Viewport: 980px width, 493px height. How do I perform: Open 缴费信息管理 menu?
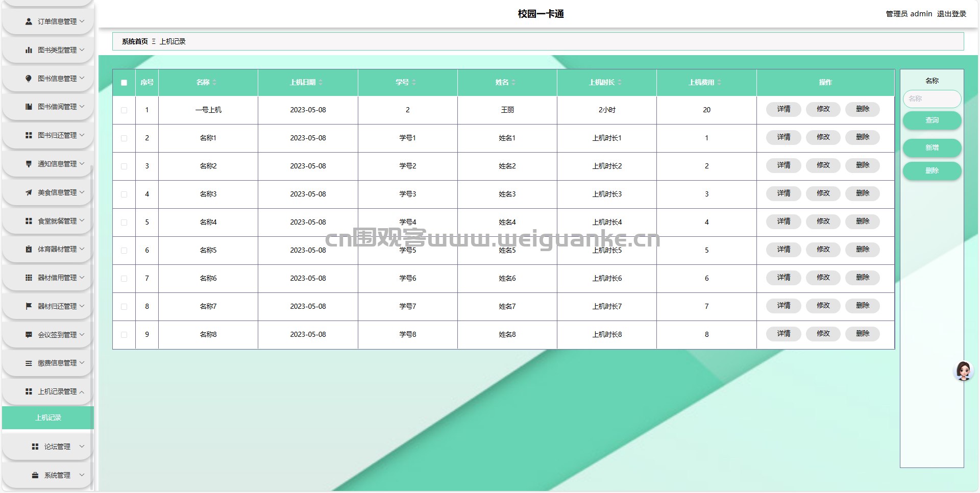pos(47,363)
